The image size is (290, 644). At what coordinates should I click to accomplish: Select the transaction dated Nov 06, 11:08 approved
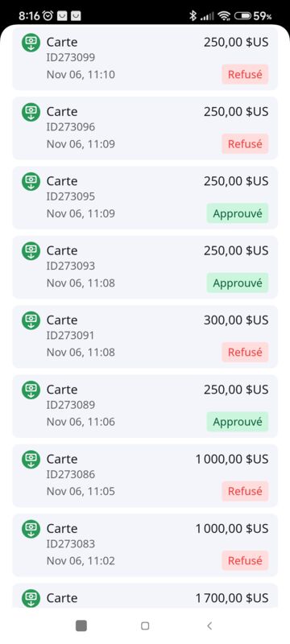[145, 267]
